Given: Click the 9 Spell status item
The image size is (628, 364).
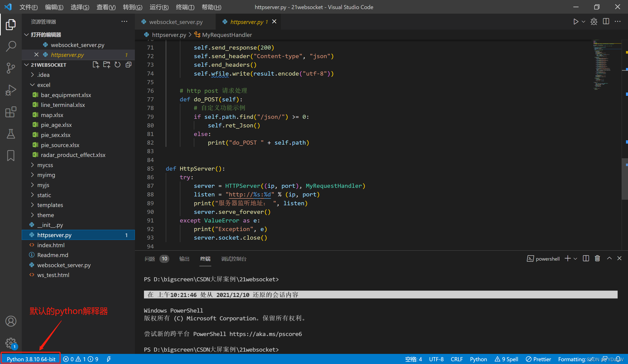Looking at the screenshot, I should pyautogui.click(x=507, y=359).
